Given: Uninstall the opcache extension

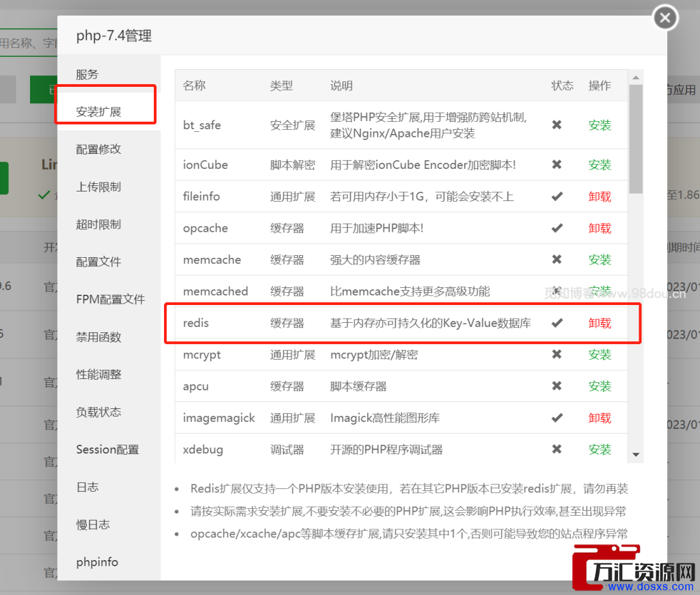Looking at the screenshot, I should pos(600,228).
